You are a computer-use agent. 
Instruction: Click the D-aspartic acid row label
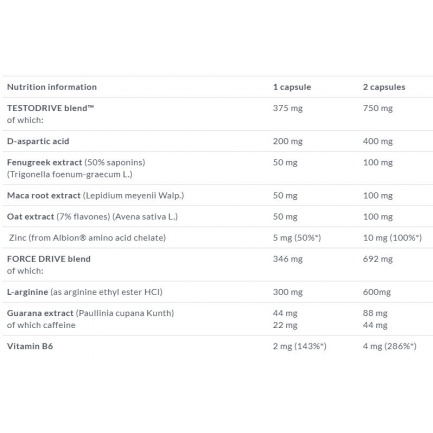click(x=38, y=141)
